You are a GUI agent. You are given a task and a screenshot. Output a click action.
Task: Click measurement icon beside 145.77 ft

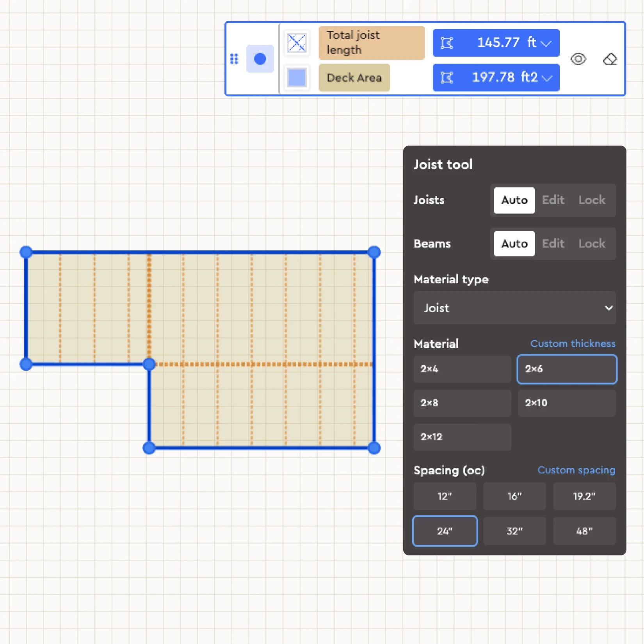click(x=447, y=43)
